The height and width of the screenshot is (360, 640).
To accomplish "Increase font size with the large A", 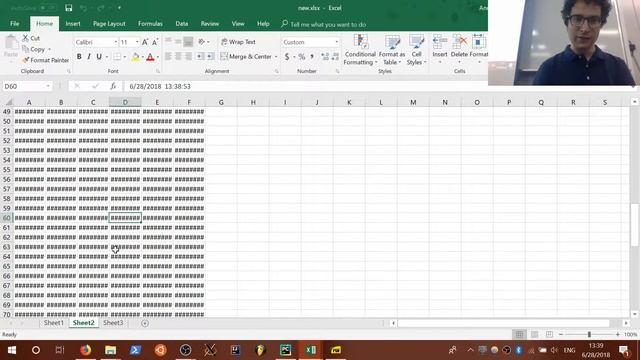I will [x=145, y=42].
